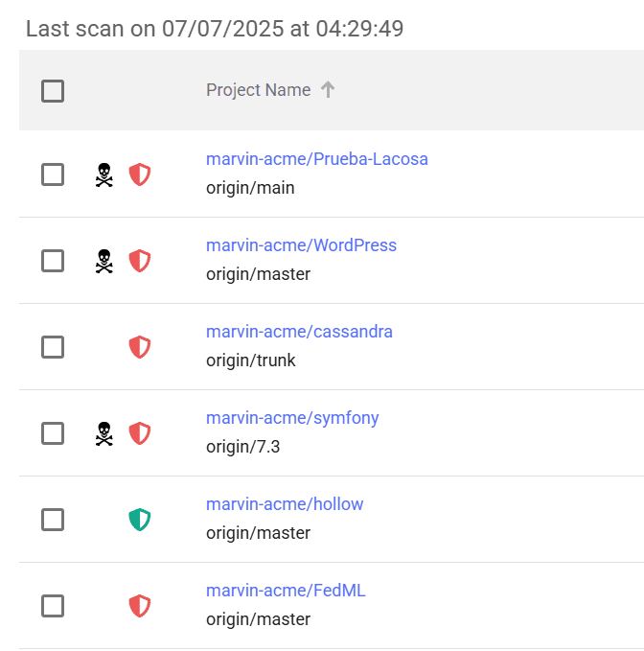The height and width of the screenshot is (651, 644).
Task: Click red shield icon for WordPress
Action: pos(140,261)
